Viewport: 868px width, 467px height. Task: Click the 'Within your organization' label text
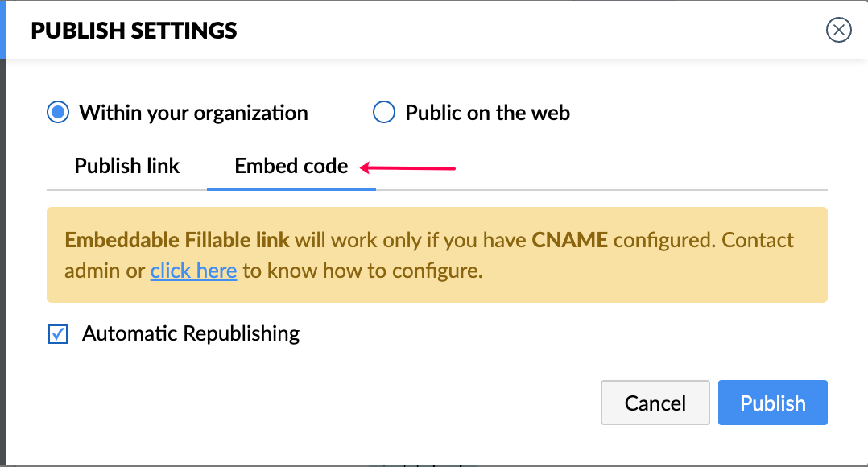tap(193, 113)
